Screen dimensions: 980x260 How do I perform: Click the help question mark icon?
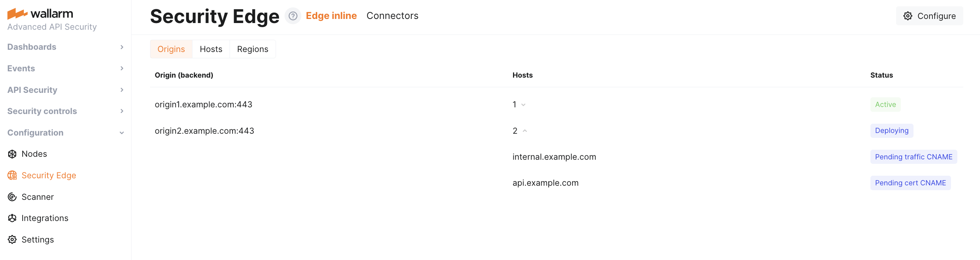(x=293, y=16)
